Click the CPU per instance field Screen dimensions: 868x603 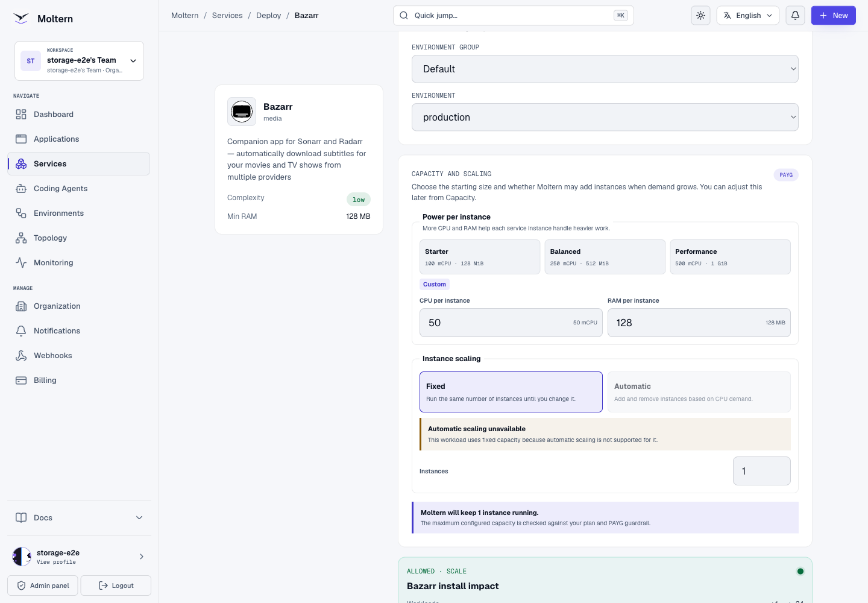pos(511,323)
